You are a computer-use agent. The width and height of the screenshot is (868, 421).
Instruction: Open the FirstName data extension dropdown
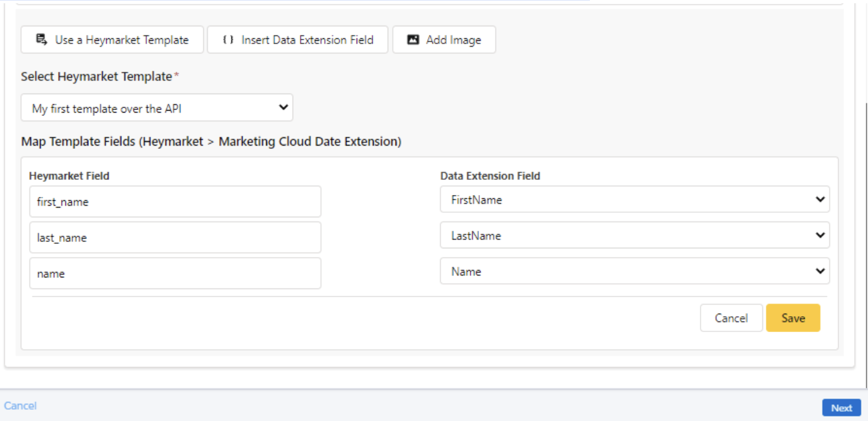[635, 199]
